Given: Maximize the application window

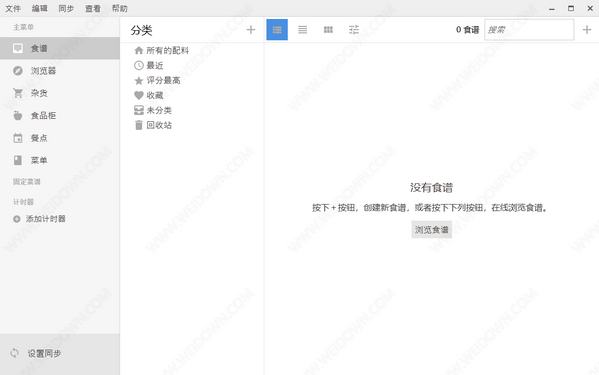Looking at the screenshot, I should (571, 8).
